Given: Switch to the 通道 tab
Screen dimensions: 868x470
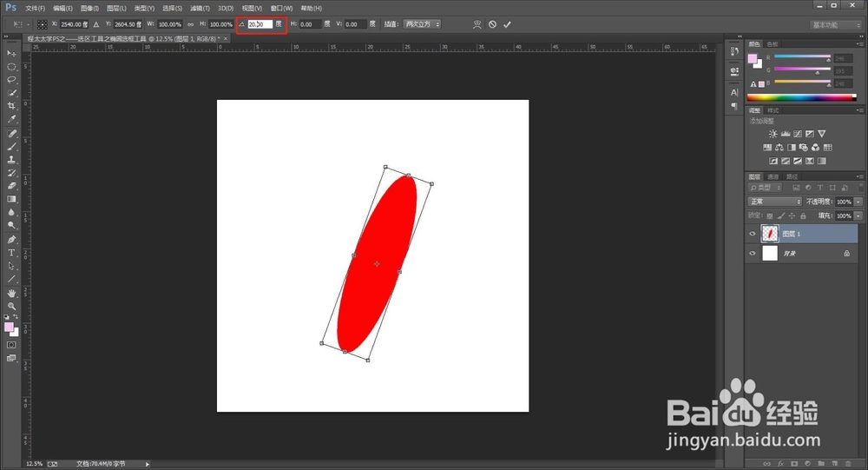Looking at the screenshot, I should [773, 177].
